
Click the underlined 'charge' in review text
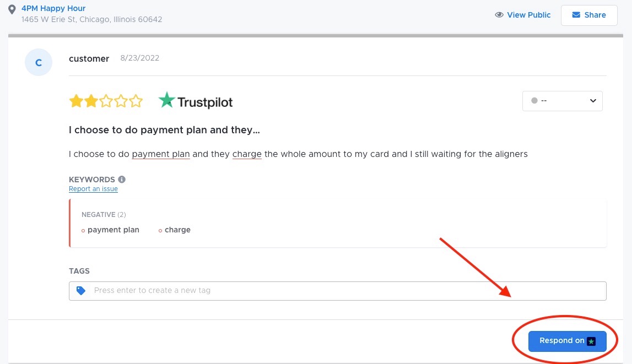click(x=247, y=154)
